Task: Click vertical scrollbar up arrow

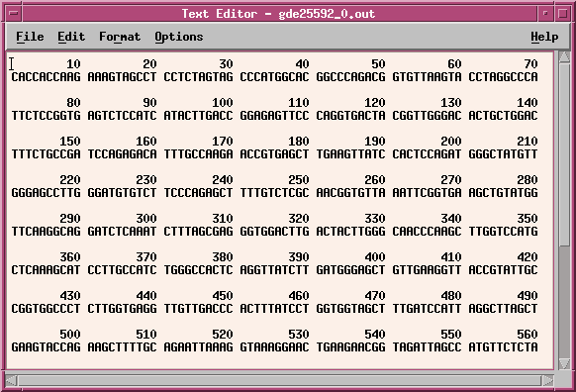Action: click(564, 57)
